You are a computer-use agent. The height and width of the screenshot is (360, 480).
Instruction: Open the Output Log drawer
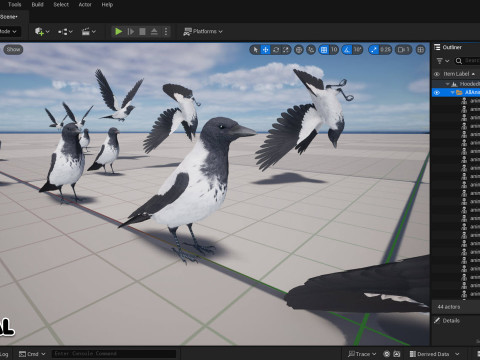pos(4,354)
